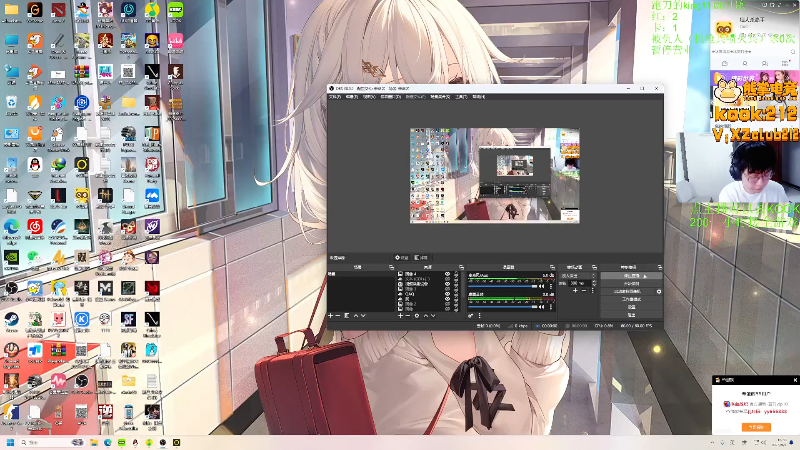The width and height of the screenshot is (800, 450).
Task: Open OBS Settings from the Controls panel
Action: tap(631, 307)
